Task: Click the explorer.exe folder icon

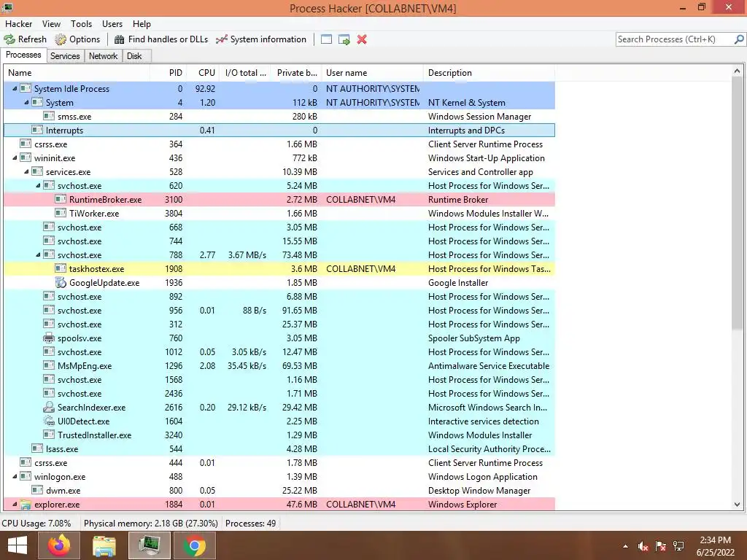Action: [x=26, y=505]
